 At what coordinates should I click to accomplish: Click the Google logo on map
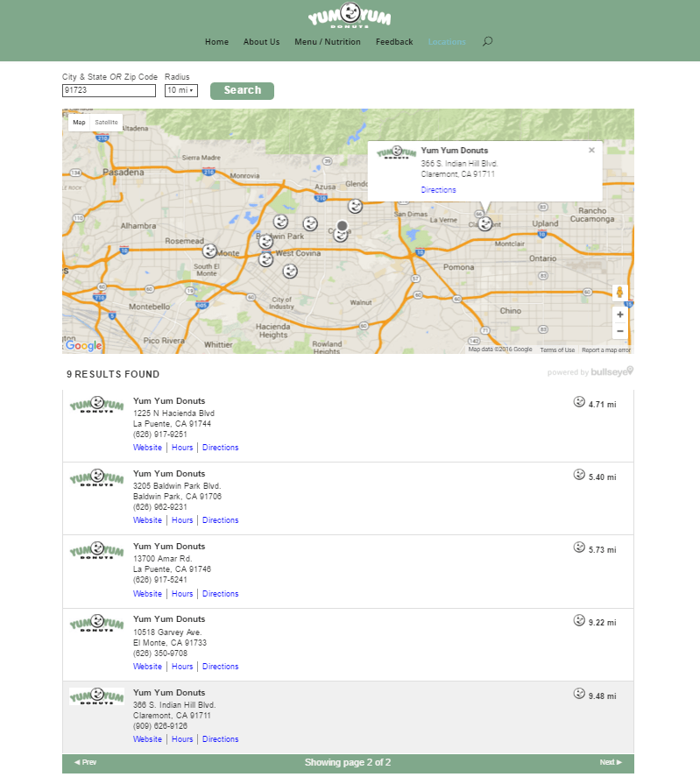pos(83,345)
